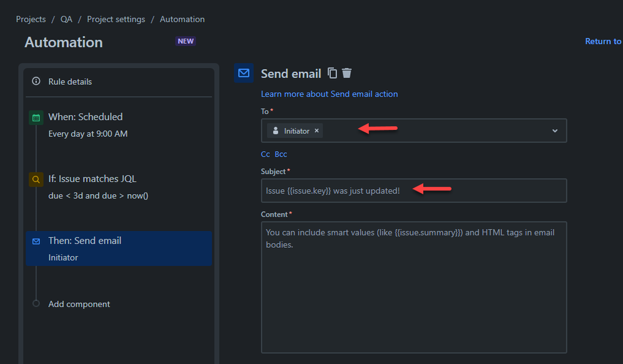The width and height of the screenshot is (623, 364).
Task: Click the trash icon to delete Send email action
Action: point(347,73)
